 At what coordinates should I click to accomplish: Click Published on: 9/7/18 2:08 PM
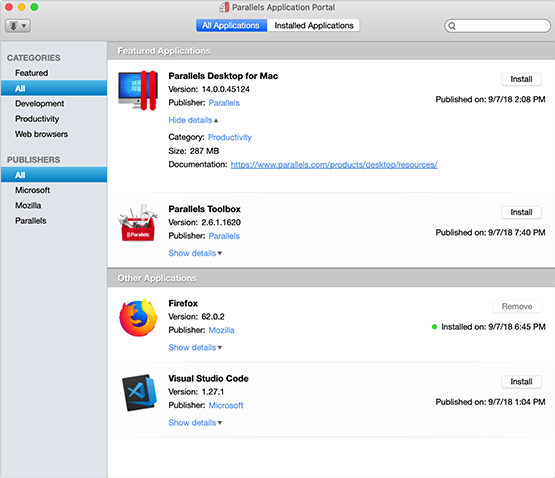tap(490, 99)
